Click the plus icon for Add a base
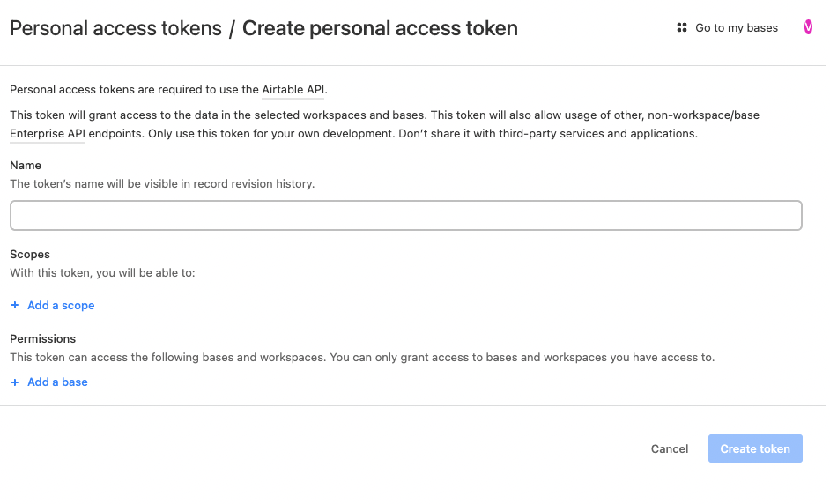 (15, 382)
